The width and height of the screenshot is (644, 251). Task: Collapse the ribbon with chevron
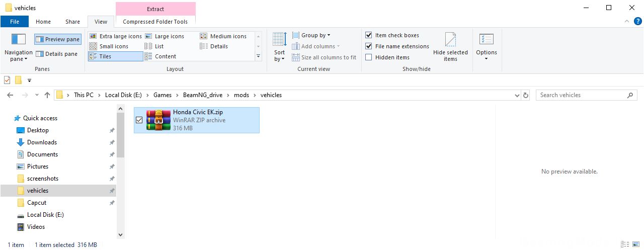(627, 21)
